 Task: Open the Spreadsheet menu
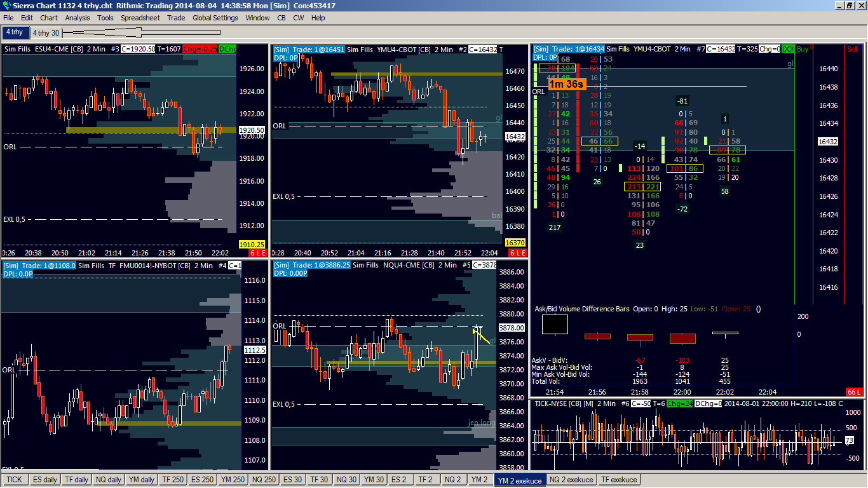pyautogui.click(x=140, y=18)
